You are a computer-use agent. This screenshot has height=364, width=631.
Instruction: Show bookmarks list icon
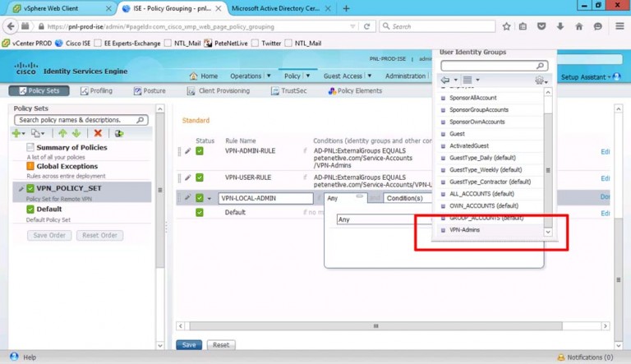[523, 26]
